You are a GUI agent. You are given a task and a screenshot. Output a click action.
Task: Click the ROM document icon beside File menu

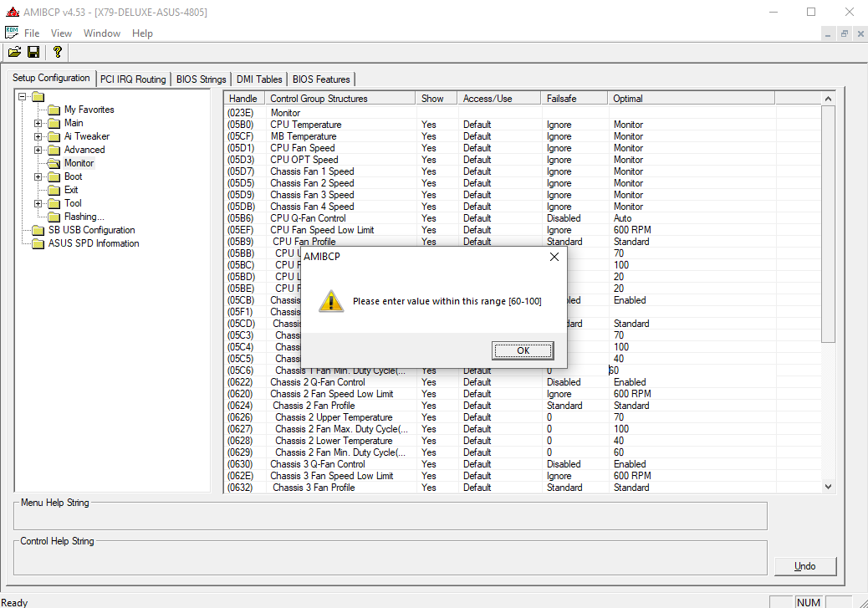[12, 33]
